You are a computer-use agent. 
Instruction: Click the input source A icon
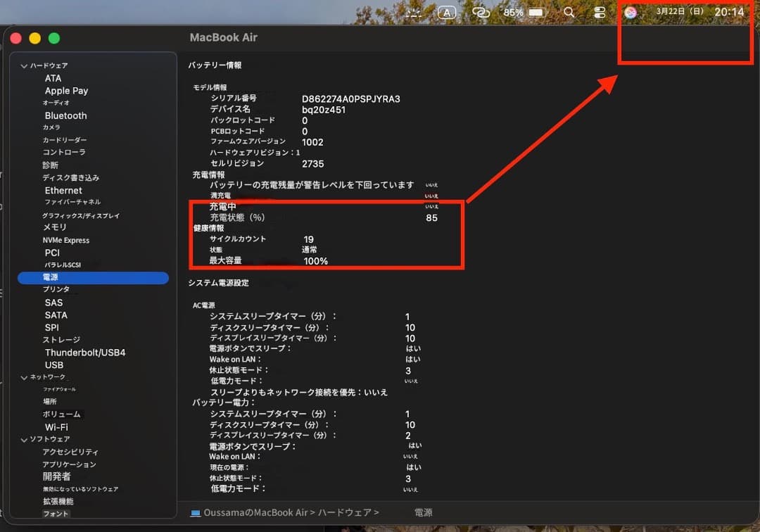click(446, 13)
